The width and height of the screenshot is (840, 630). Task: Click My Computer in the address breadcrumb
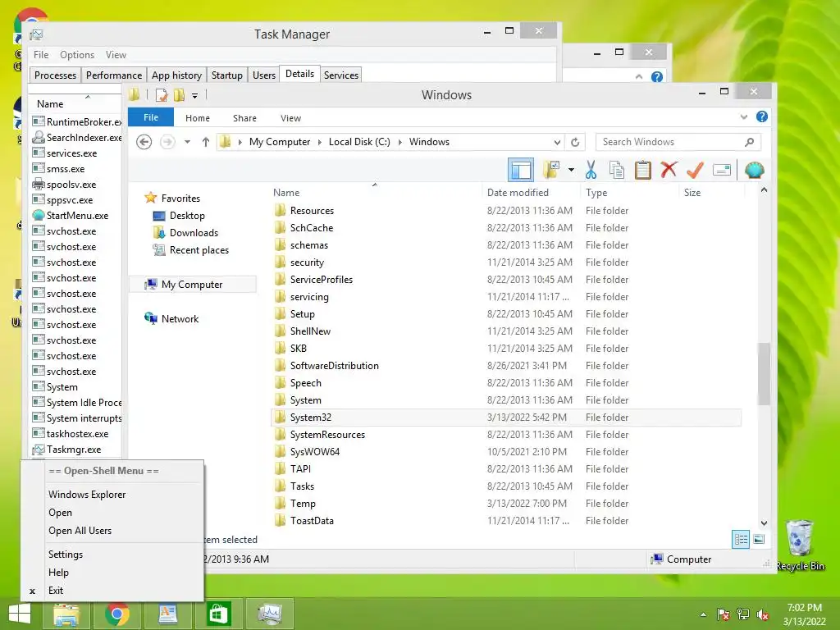pos(280,142)
